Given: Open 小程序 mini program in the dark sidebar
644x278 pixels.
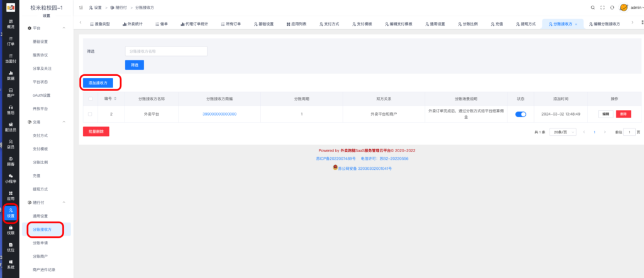Looking at the screenshot, I should point(11,178).
